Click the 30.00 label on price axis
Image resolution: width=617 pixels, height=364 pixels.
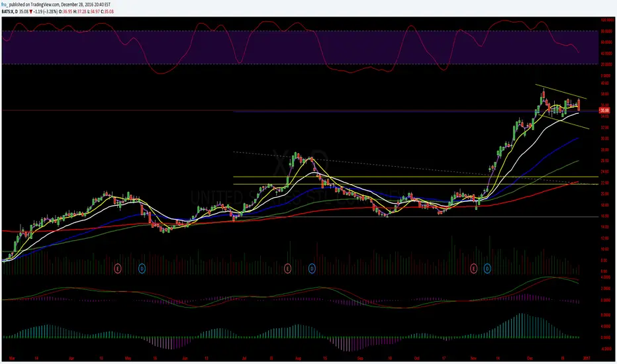pyautogui.click(x=605, y=138)
